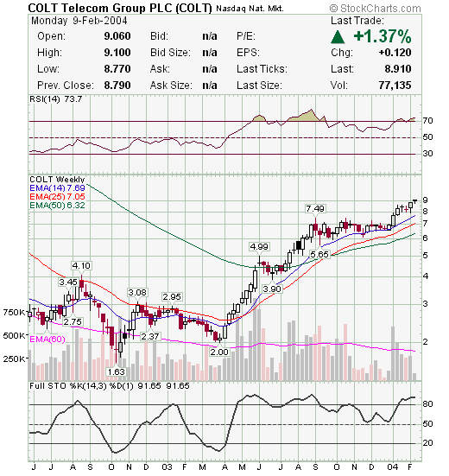Image resolution: width=449 pixels, height=476 pixels.
Task: Click the Last price 8.910
Action: pos(398,69)
